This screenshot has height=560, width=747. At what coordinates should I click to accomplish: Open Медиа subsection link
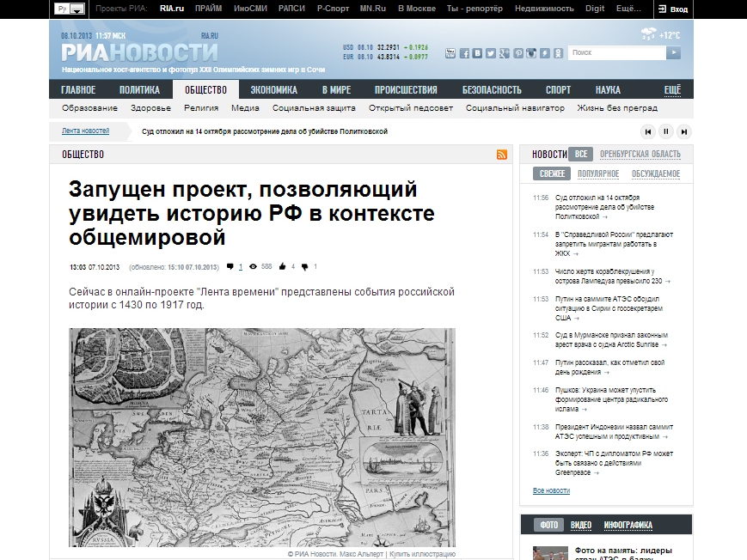(x=245, y=108)
